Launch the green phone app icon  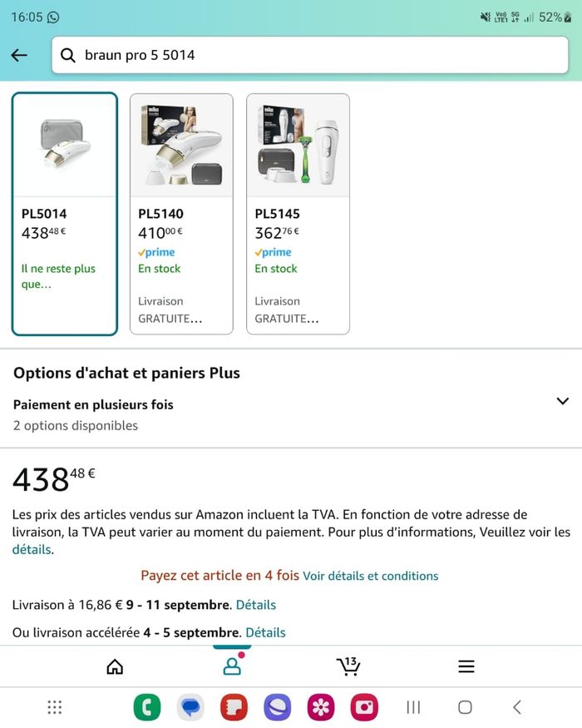pos(147,707)
